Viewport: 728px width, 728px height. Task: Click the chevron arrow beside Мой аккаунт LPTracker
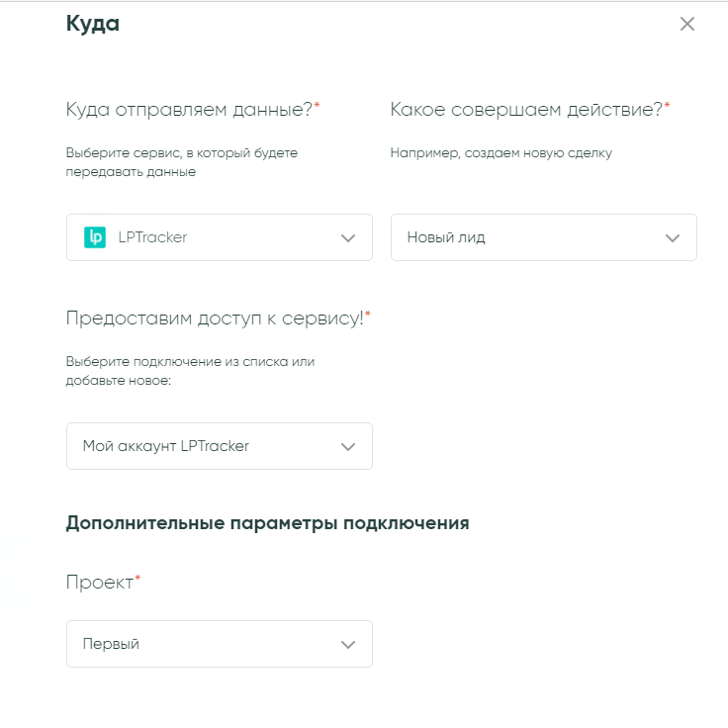(x=347, y=447)
